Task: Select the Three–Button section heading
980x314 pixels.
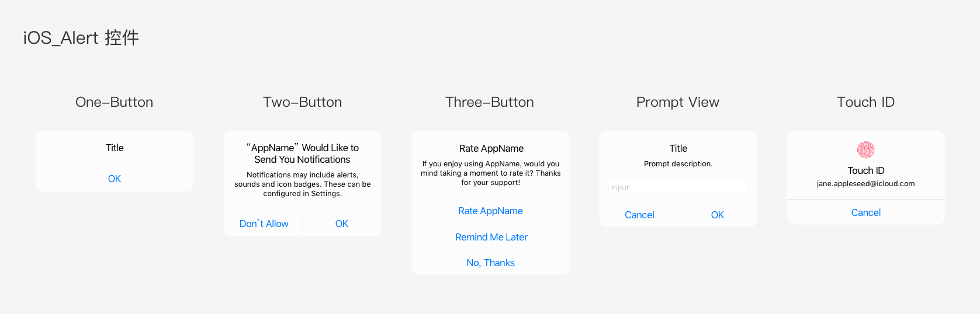Action: [490, 102]
